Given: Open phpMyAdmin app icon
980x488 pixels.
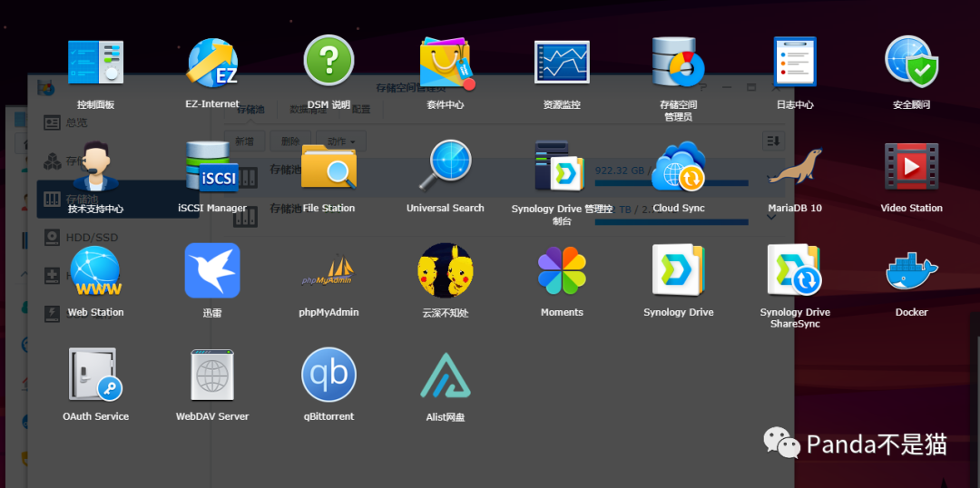Looking at the screenshot, I should (x=328, y=272).
